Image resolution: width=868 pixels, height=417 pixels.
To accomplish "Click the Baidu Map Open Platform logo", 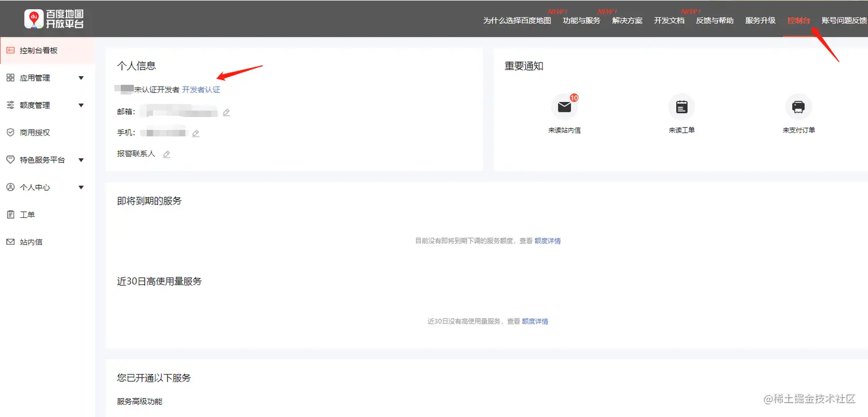I will pyautogui.click(x=55, y=19).
